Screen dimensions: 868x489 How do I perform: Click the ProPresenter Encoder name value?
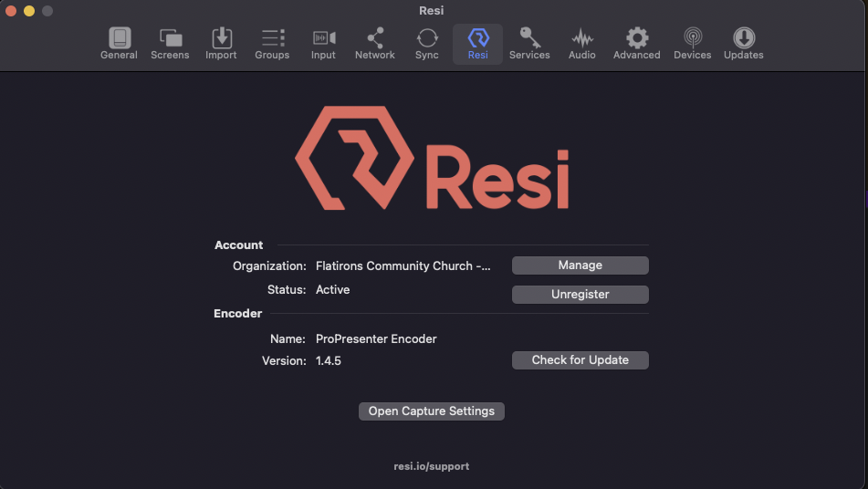click(x=376, y=339)
